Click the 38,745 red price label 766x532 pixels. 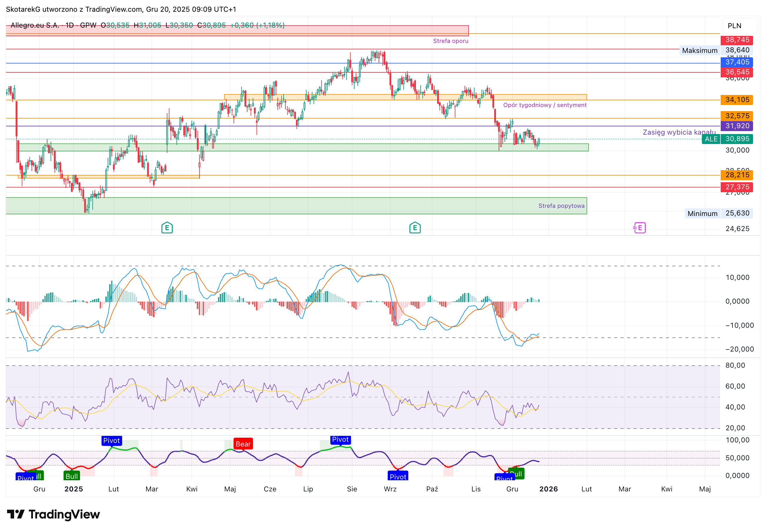[x=737, y=40]
